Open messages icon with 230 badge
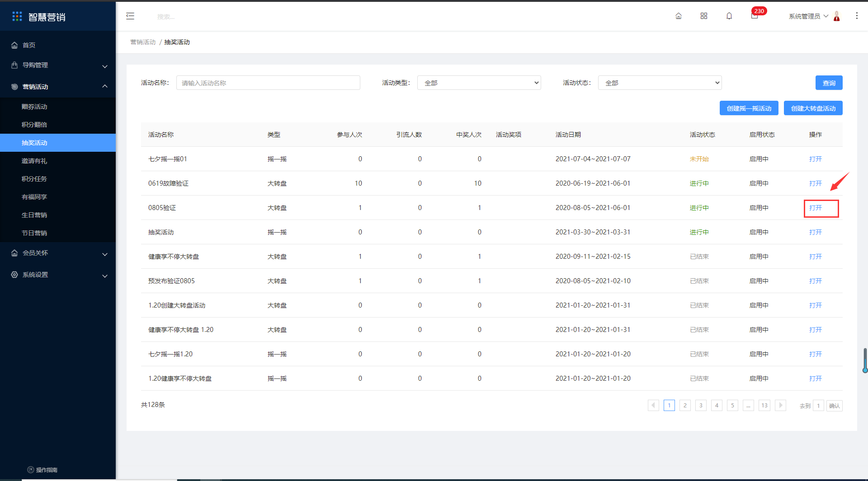Screen dimensions: 868x481 coord(755,16)
